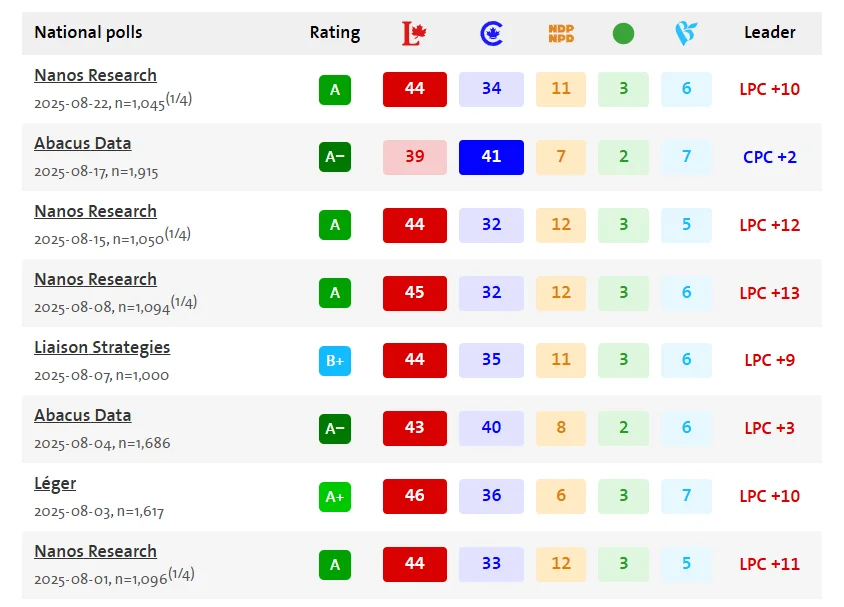Open Abacus Data poll from 2025-08-04
This screenshot has height=607, width=844.
click(82, 415)
